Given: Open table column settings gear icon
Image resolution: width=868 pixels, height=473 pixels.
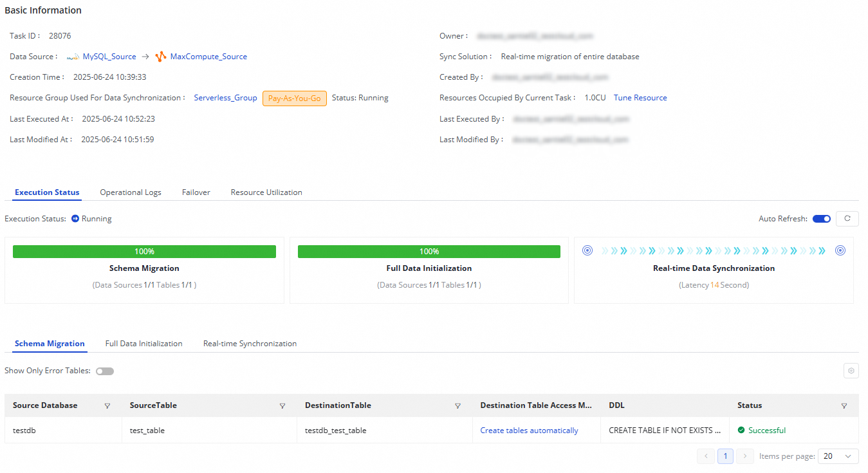Looking at the screenshot, I should click(851, 371).
